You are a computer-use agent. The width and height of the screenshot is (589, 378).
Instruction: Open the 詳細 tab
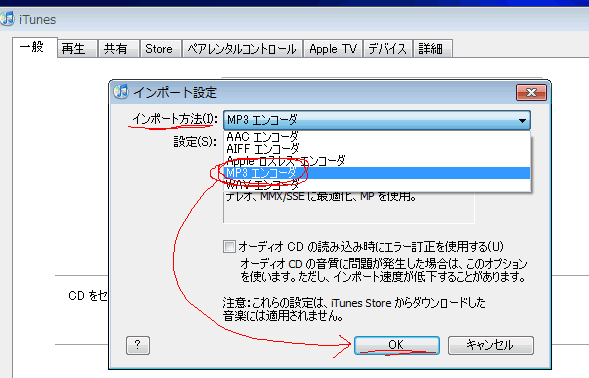432,48
